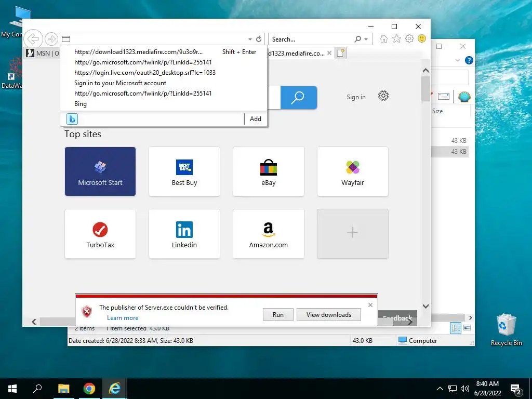Click Internet Explorer forward arrow button

coord(51,39)
